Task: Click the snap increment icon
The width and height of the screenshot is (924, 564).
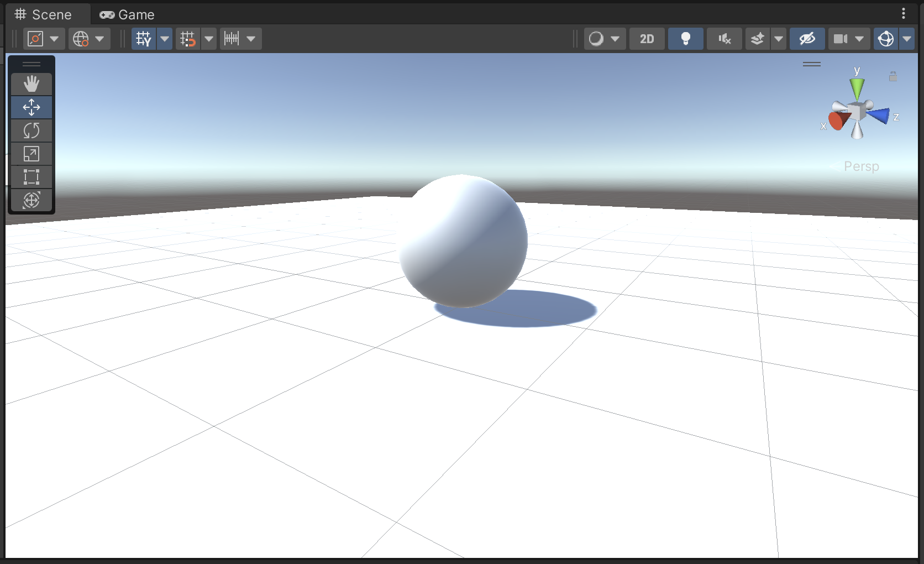Action: pos(232,39)
